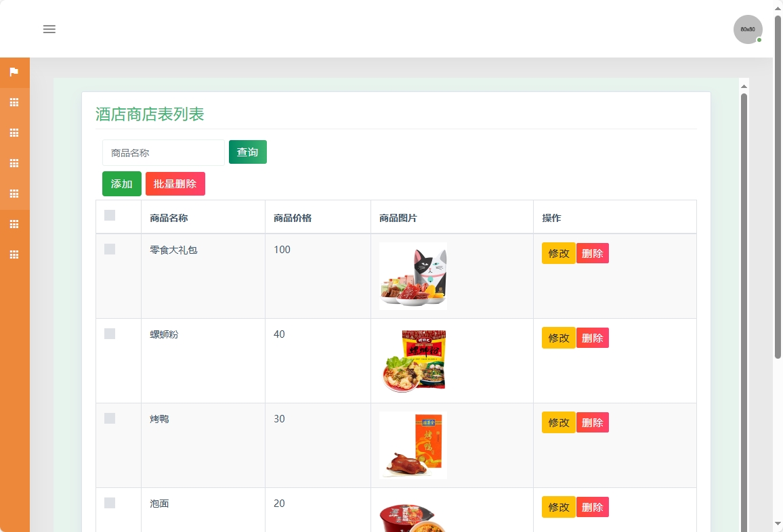Click the vertical scrollbar on the right
Screen dimensions: 783x532
point(743,305)
